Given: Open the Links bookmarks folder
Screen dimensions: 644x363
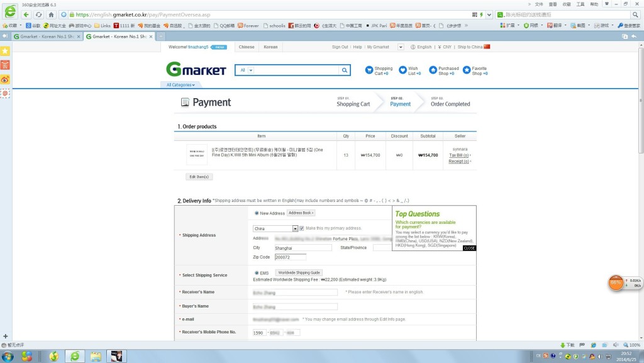Looking at the screenshot, I should (x=103, y=25).
